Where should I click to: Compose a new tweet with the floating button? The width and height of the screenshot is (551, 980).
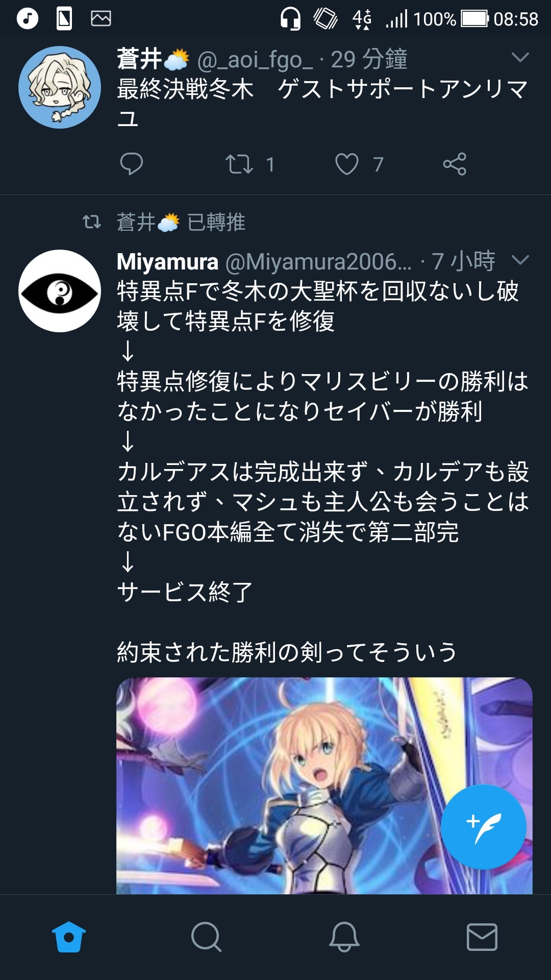pos(483,827)
